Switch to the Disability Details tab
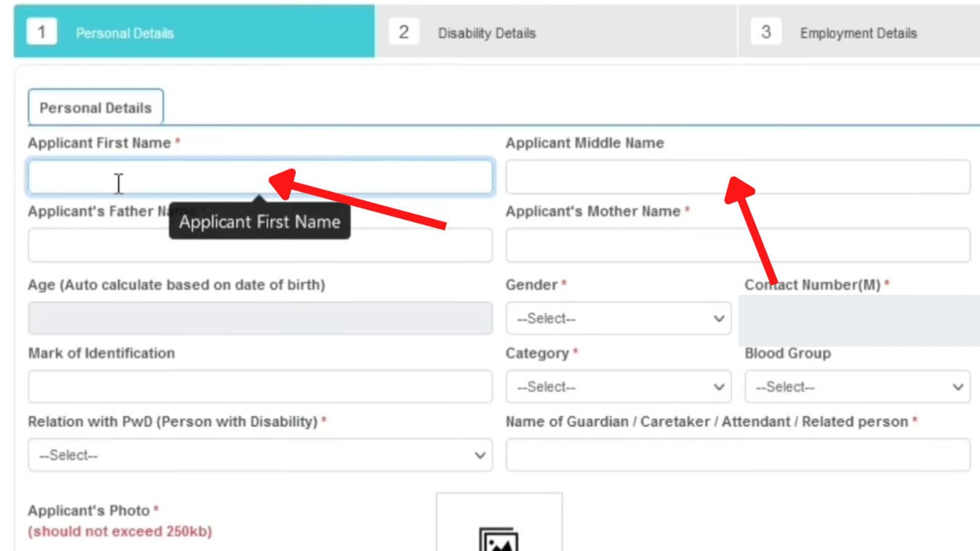Viewport: 980px width, 551px height. (487, 33)
